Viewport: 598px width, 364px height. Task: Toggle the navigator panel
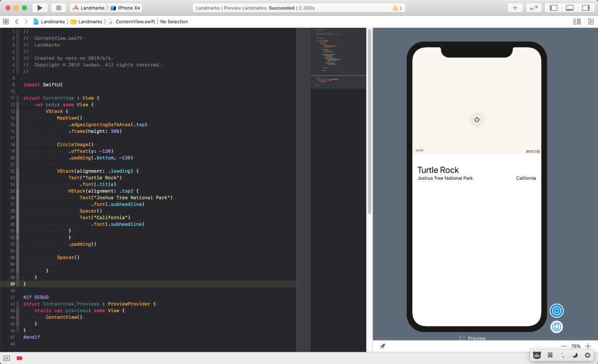point(553,8)
